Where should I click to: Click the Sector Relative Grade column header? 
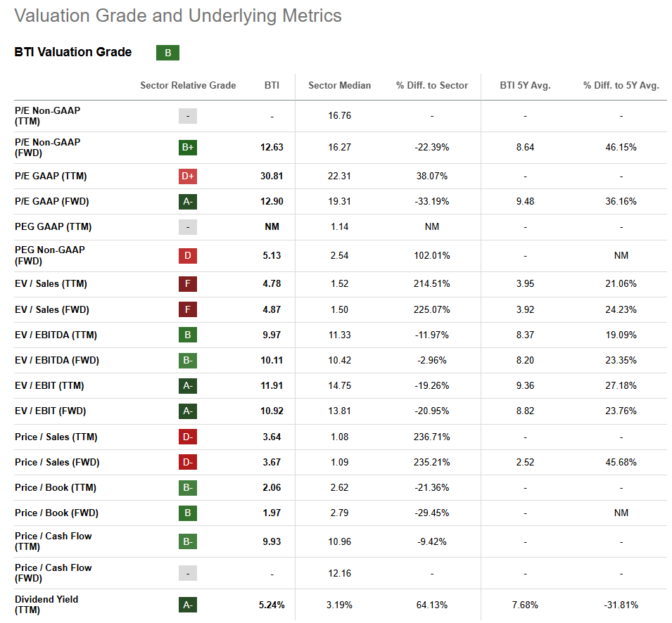(x=188, y=85)
